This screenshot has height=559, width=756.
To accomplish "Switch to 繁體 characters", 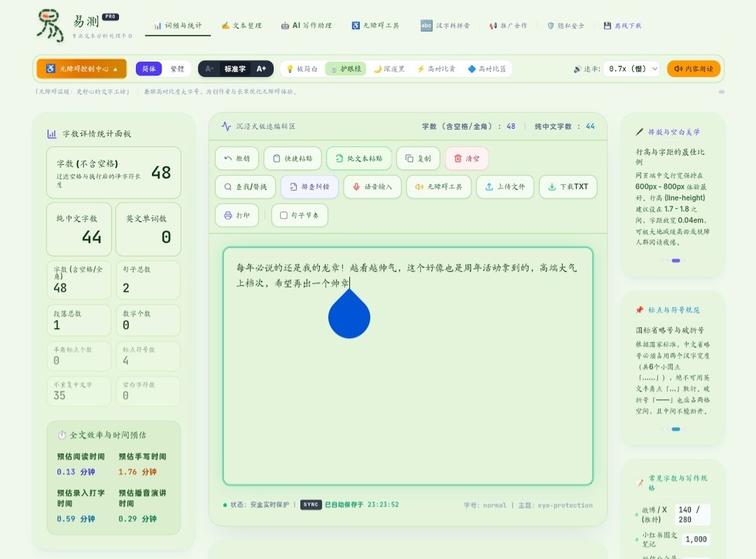I will tap(177, 69).
